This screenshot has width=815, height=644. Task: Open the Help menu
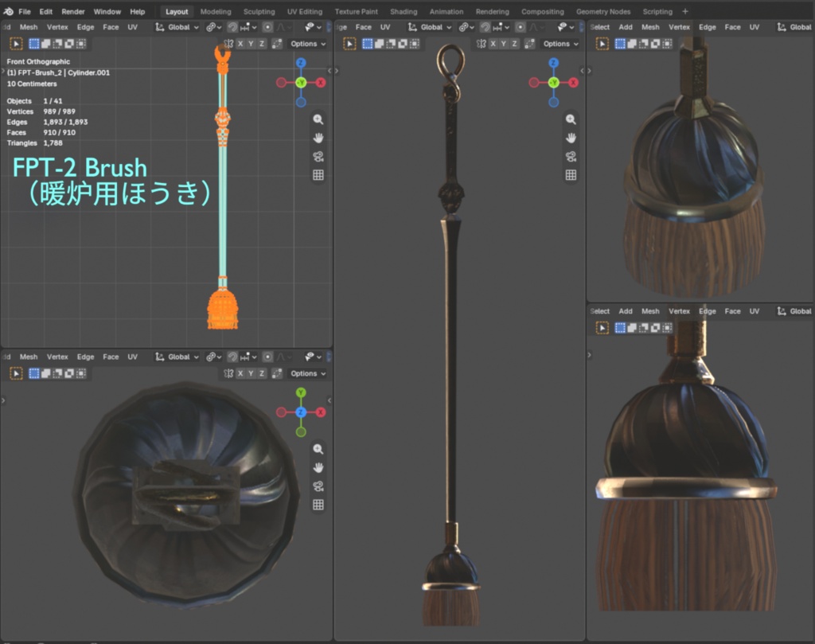point(137,11)
